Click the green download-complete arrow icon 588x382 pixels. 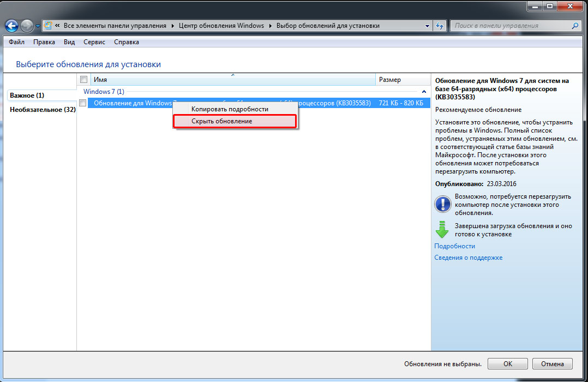tap(442, 230)
